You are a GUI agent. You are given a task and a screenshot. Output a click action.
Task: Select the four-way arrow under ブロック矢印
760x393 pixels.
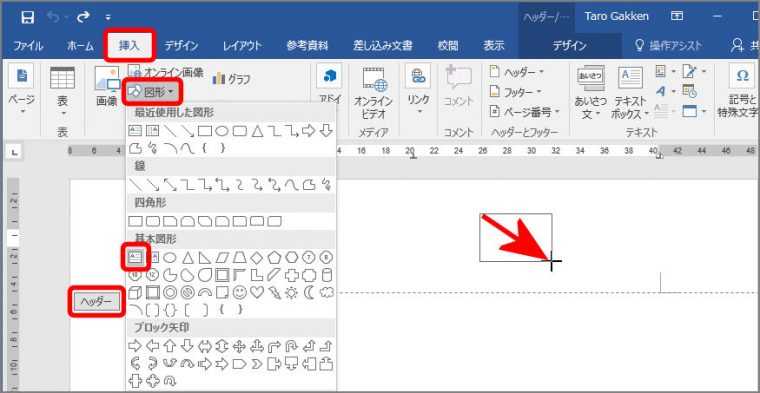coord(239,346)
